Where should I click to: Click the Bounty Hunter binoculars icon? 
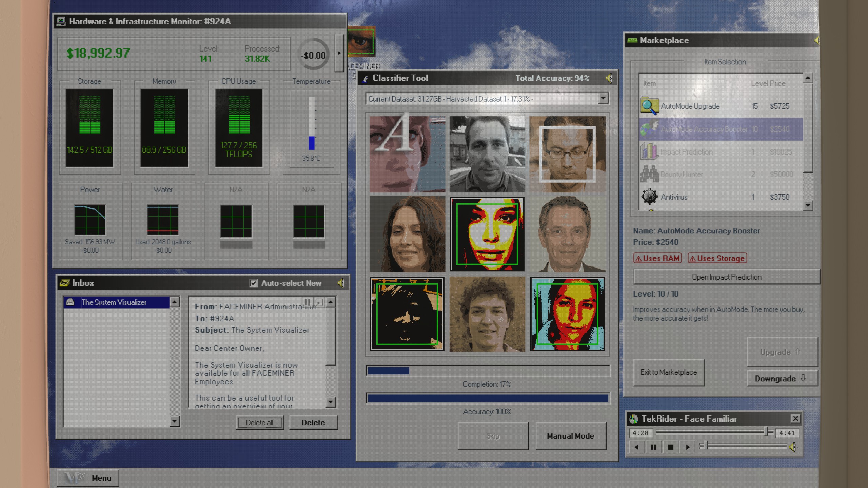coord(649,174)
